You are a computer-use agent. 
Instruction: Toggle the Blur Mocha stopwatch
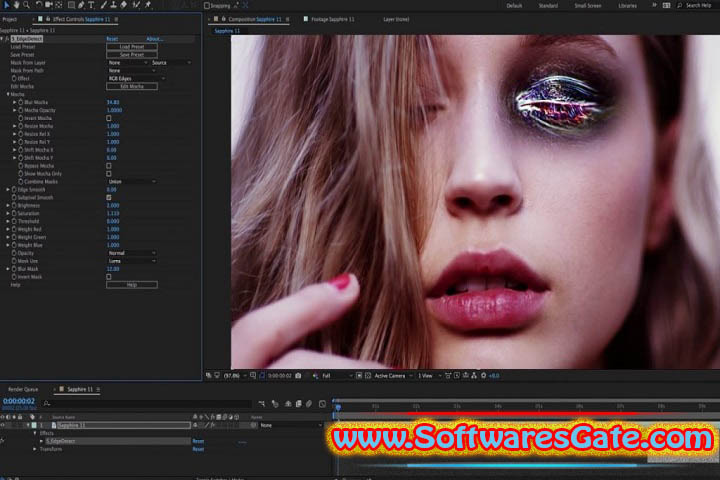[21, 102]
